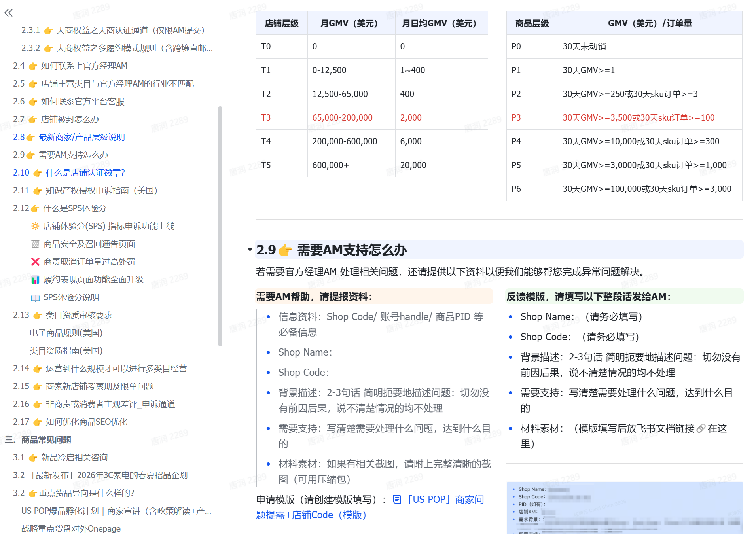
Task: Open outline item 2.9 需要AM支持怎么办
Action: [x=61, y=155]
